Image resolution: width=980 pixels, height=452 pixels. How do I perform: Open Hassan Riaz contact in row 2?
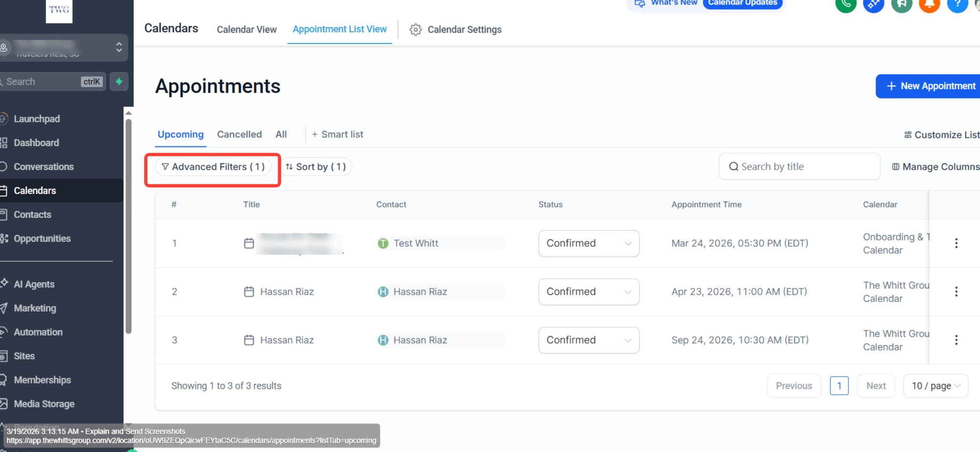point(420,291)
